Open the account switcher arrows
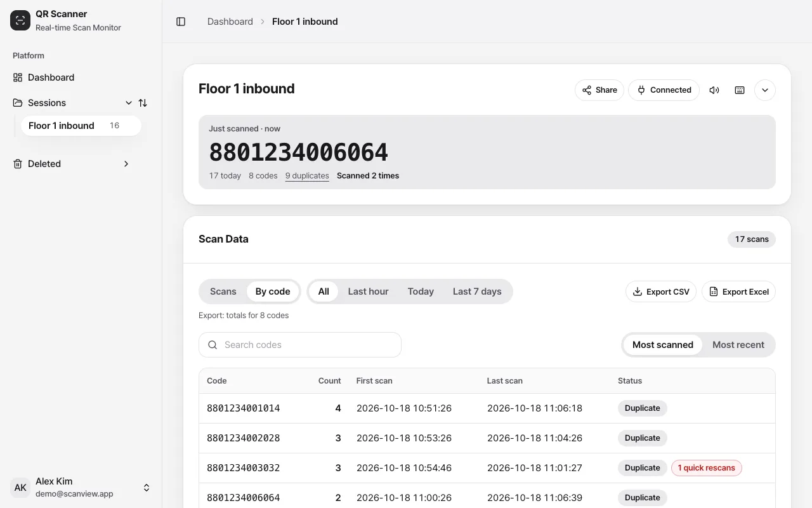This screenshot has width=812, height=508. point(147,488)
